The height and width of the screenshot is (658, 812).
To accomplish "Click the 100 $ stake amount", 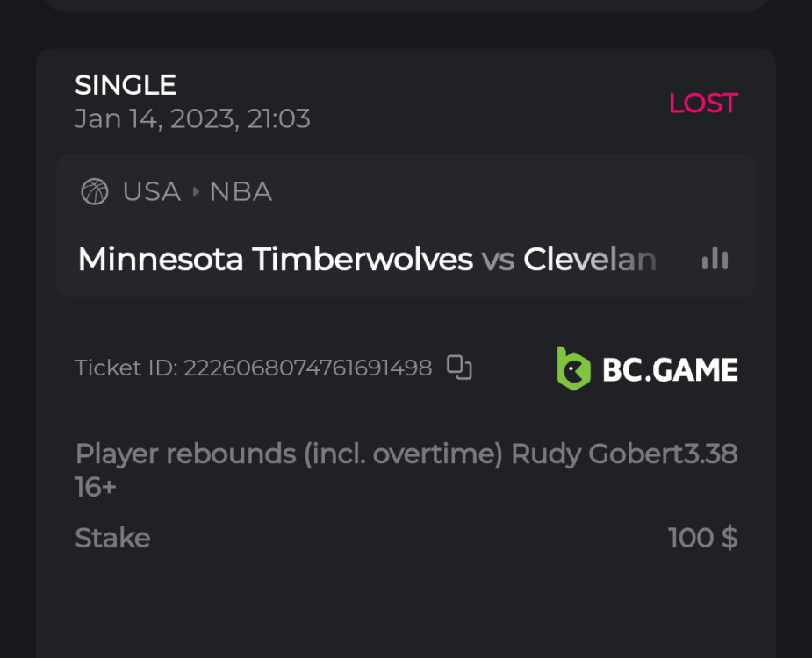I will [702, 538].
